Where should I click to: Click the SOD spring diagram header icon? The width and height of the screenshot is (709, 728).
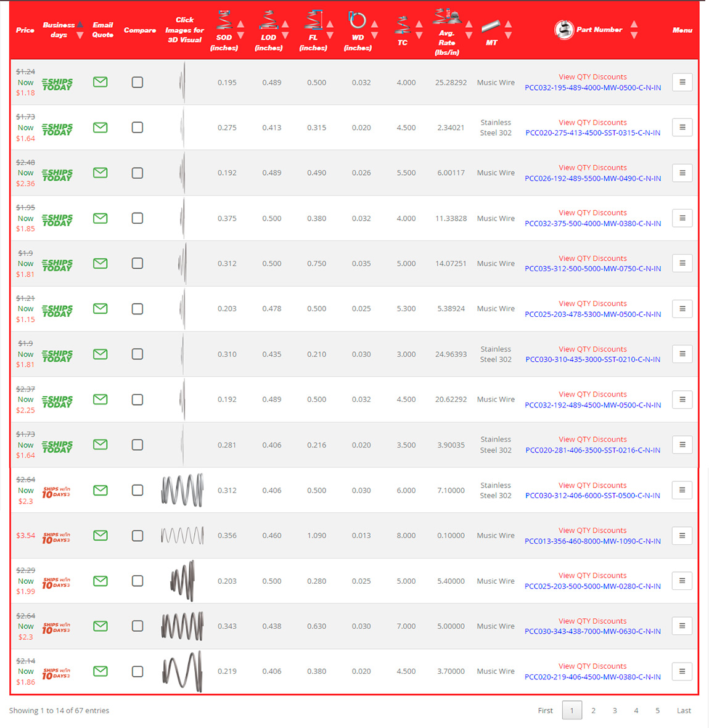[x=224, y=20]
